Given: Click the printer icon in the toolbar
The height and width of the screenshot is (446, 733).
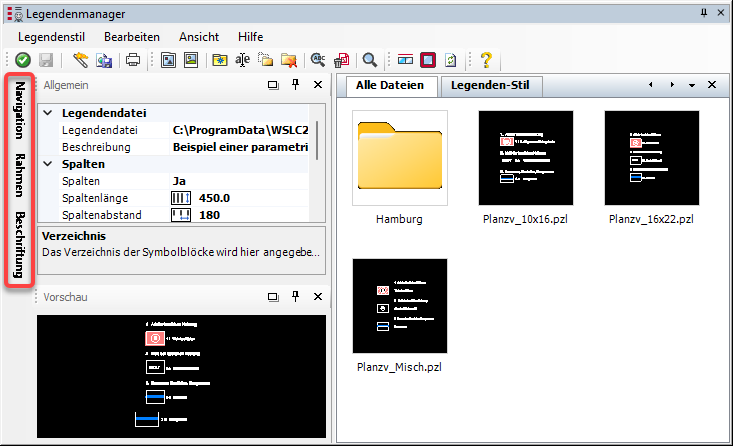Looking at the screenshot, I should tap(133, 60).
